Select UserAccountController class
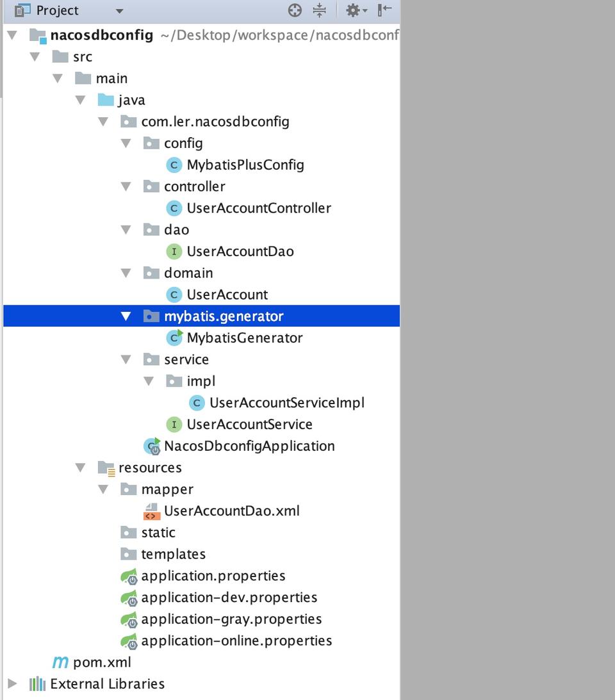 click(259, 208)
